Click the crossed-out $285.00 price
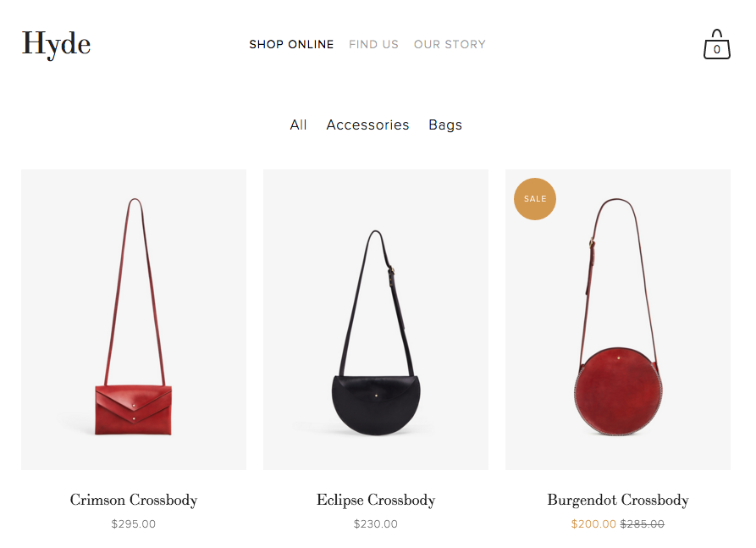Screen dimensions: 756x548 [x=643, y=524]
